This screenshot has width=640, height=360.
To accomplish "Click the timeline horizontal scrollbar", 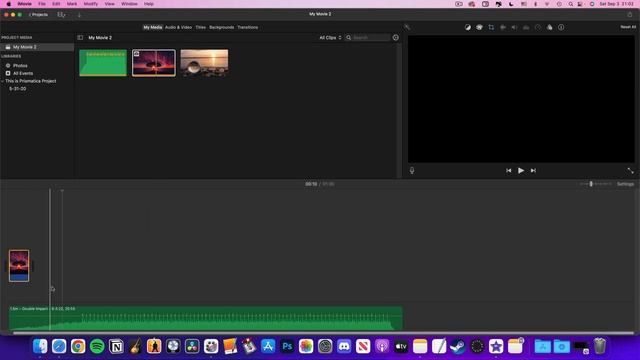I will point(322,333).
